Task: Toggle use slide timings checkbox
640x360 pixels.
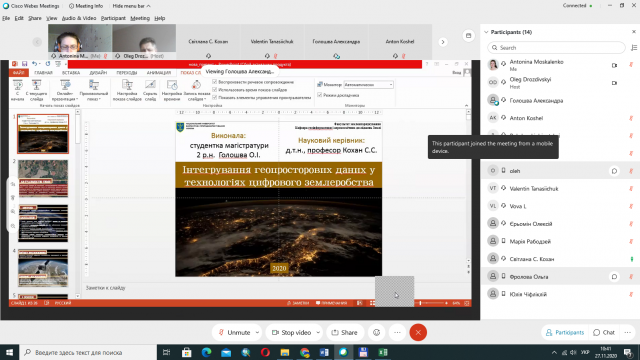Action: tap(215, 90)
